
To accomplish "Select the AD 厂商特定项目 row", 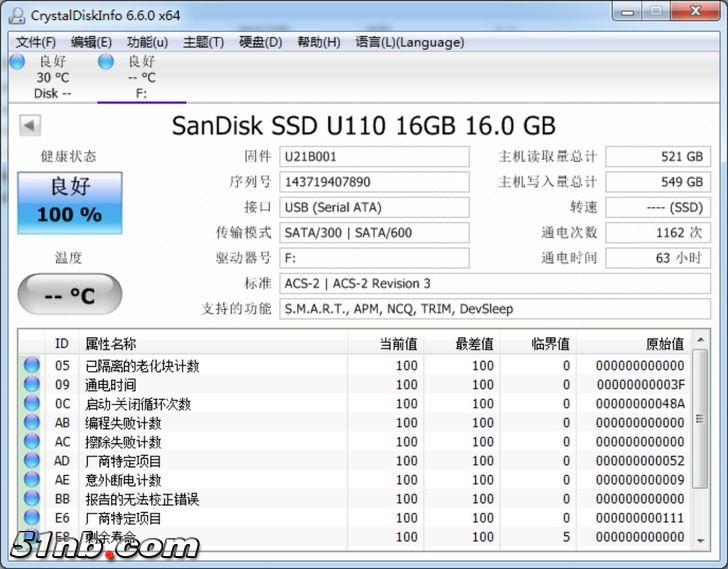I will [x=355, y=460].
